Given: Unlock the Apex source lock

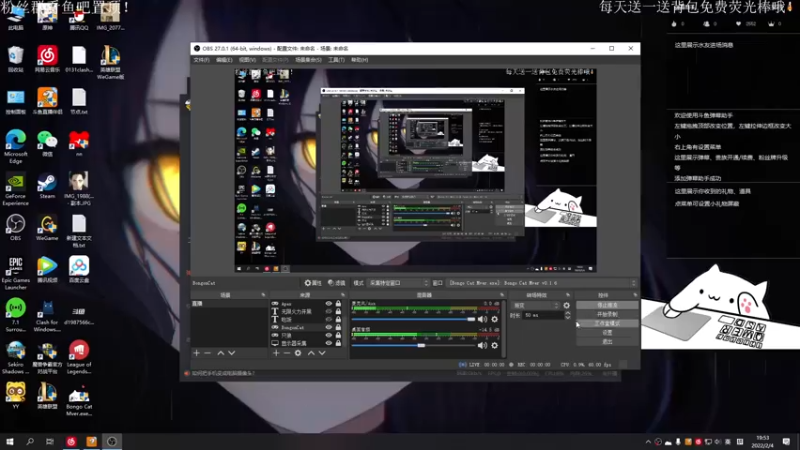Looking at the screenshot, I should (338, 304).
